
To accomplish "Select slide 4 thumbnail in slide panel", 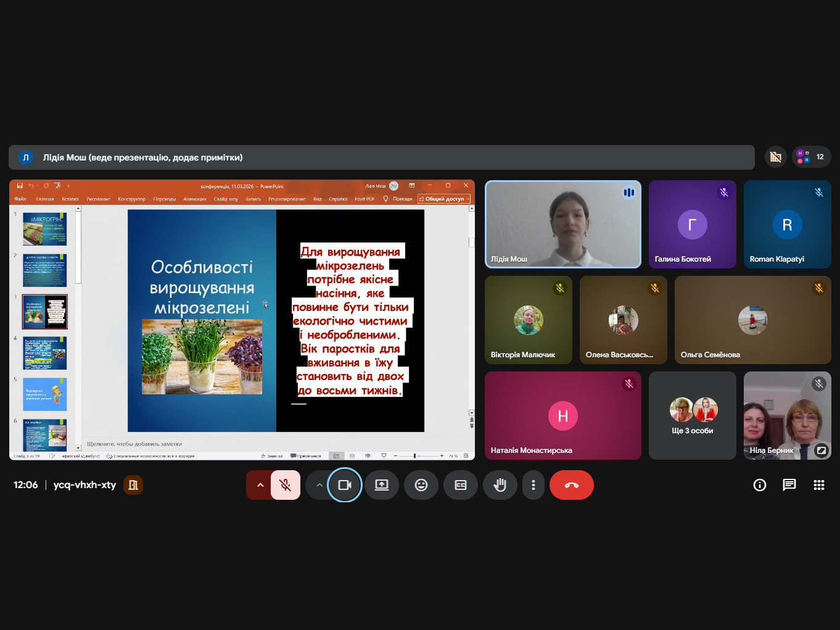I will coord(44,353).
